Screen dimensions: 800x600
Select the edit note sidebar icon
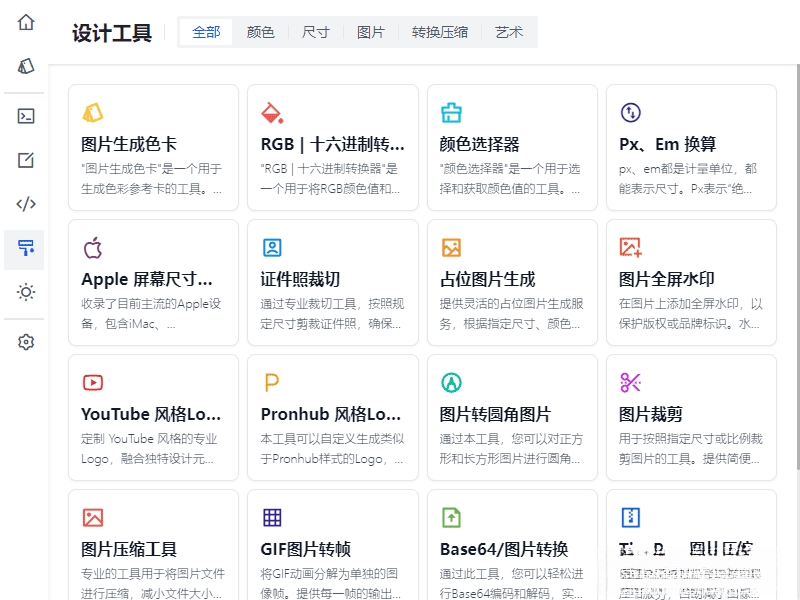coord(26,160)
